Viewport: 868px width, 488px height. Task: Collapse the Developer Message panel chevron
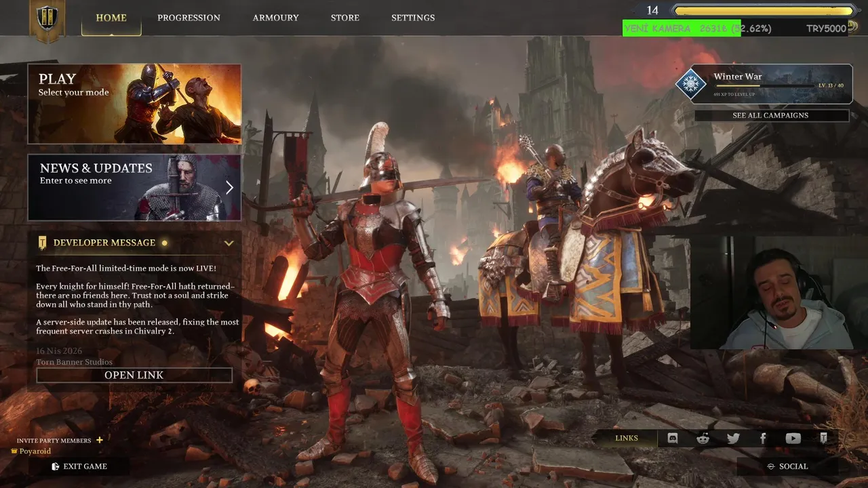point(229,243)
